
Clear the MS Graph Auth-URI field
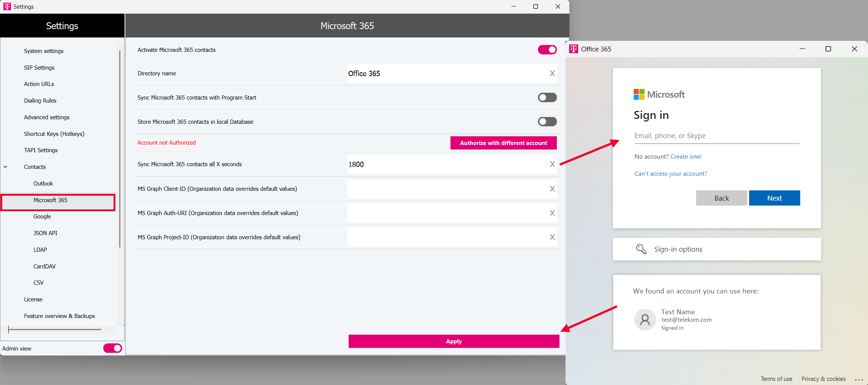pos(552,213)
